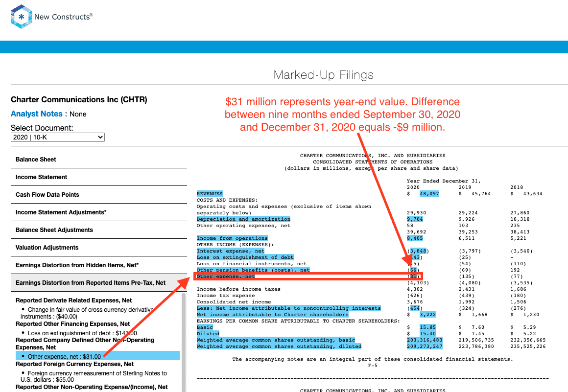Click highlighted Other pension benefits (costs), net

pyautogui.click(x=253, y=270)
